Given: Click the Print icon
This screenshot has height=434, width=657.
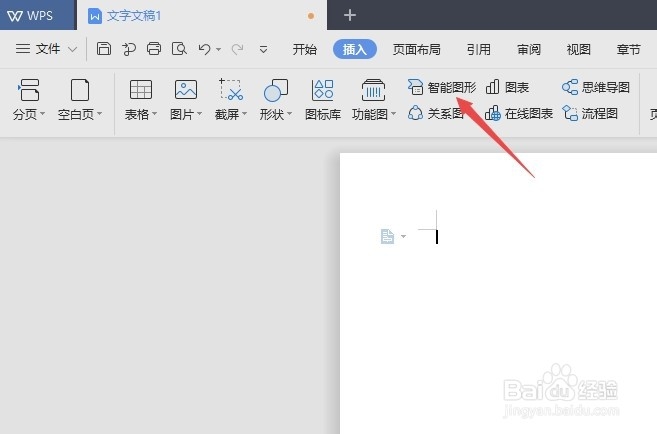Looking at the screenshot, I should [154, 49].
